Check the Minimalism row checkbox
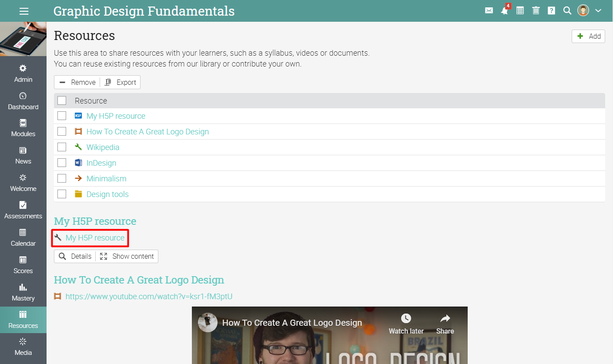This screenshot has height=364, width=613. 62,178
